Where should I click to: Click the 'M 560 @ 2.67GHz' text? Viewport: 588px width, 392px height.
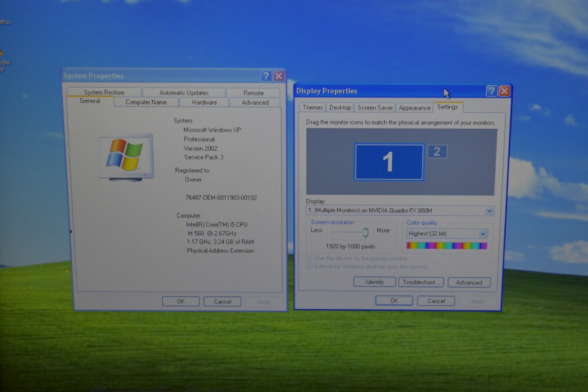pyautogui.click(x=212, y=233)
